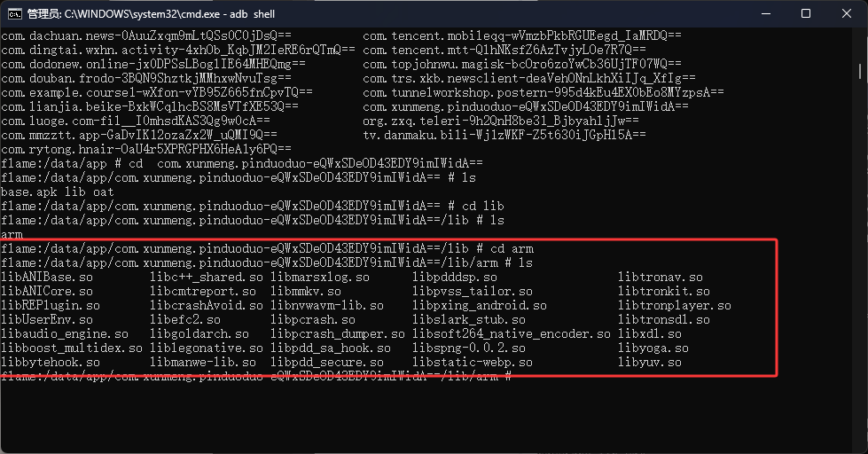Click the com.topjohnwu.magisk package name
The width and height of the screenshot is (868, 454).
tap(434, 64)
